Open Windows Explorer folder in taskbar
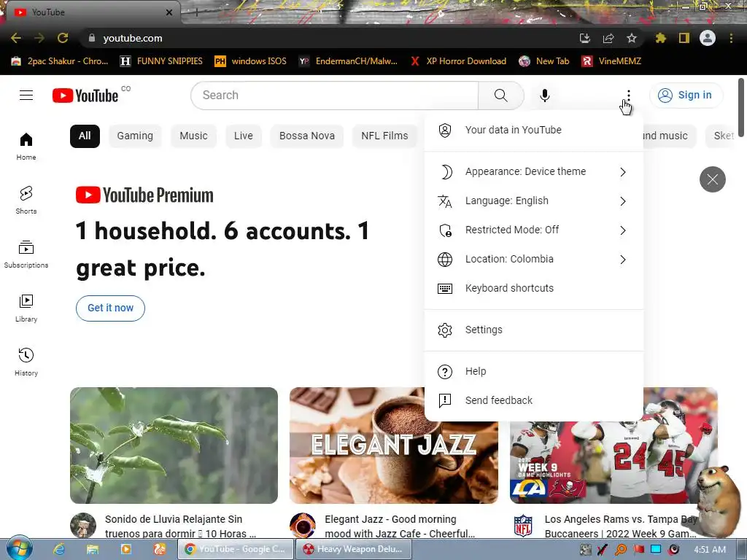Screen dimensions: 747x560 [x=93, y=549]
